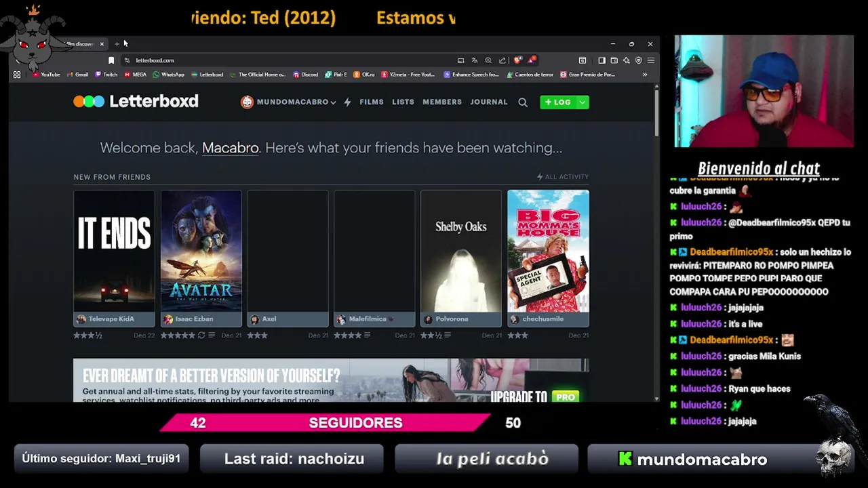Click the bookmark icon left of address bar
868x488 pixels.
[x=111, y=60]
